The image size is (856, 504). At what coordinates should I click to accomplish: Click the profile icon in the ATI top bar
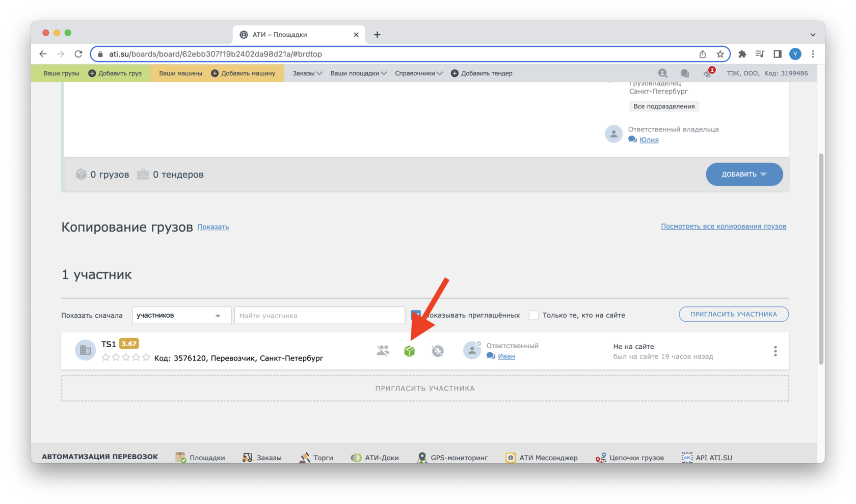click(x=662, y=73)
